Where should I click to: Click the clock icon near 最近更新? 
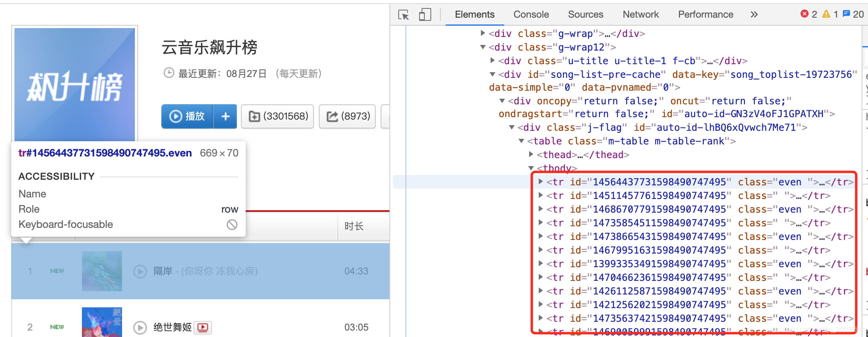point(169,73)
